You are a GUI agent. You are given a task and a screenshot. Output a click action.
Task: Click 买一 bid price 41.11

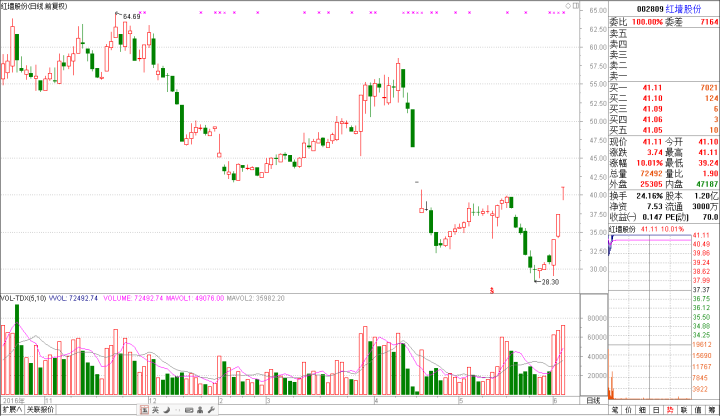click(x=652, y=88)
